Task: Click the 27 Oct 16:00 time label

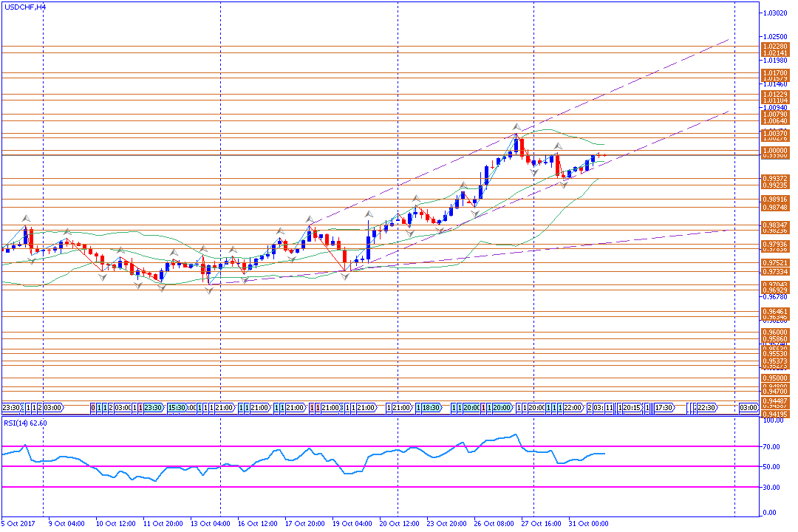Action: [541, 524]
